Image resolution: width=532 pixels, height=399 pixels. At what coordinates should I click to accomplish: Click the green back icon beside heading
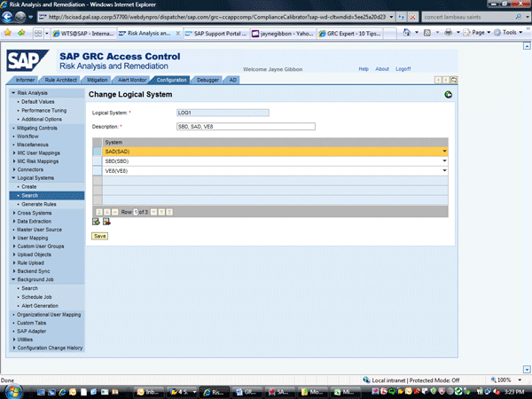(x=448, y=94)
